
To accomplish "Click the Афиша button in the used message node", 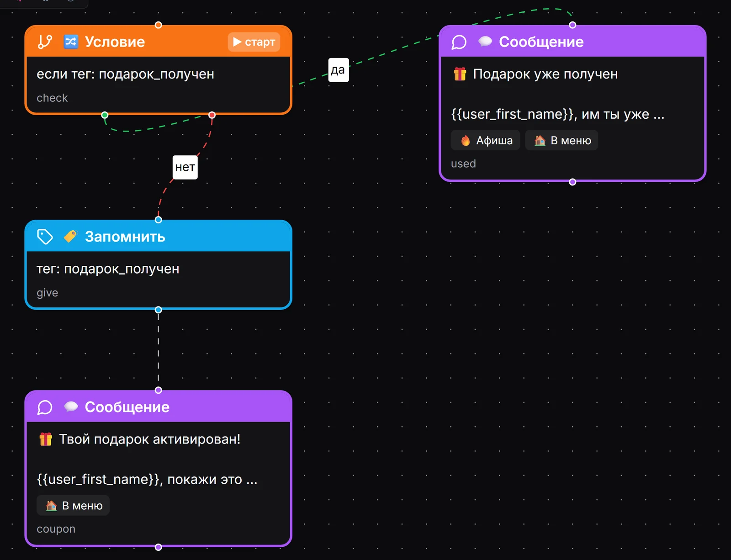I will (485, 140).
